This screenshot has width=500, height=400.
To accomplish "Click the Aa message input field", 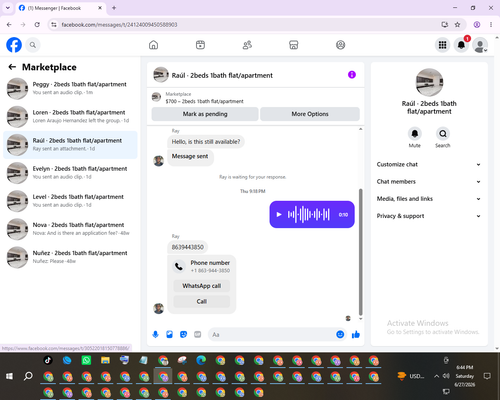I will tap(272, 334).
